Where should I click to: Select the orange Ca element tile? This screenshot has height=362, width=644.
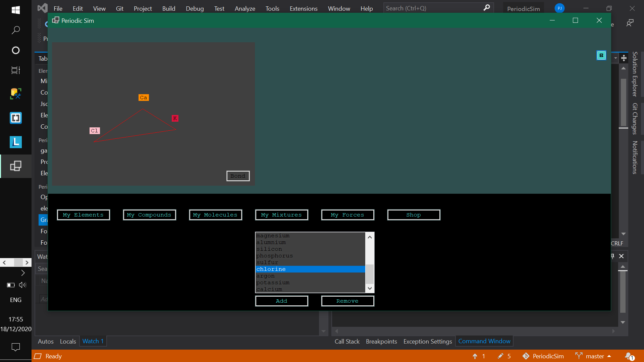click(144, 98)
